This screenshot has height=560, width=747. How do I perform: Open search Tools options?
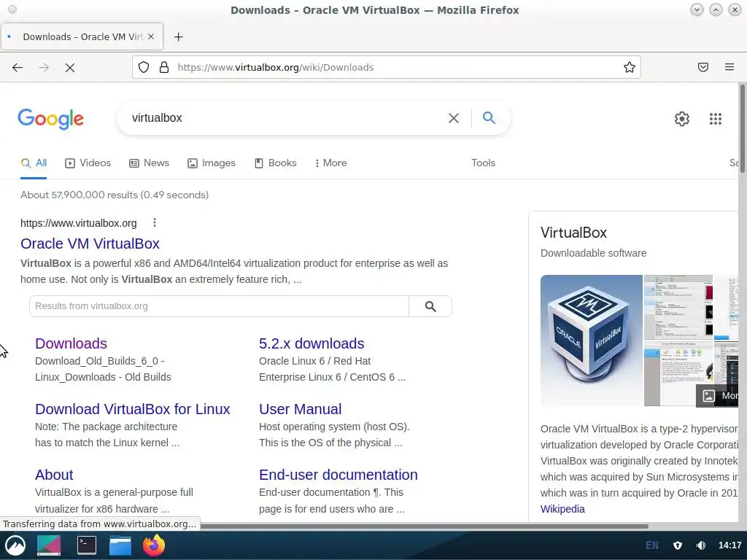pyautogui.click(x=483, y=163)
